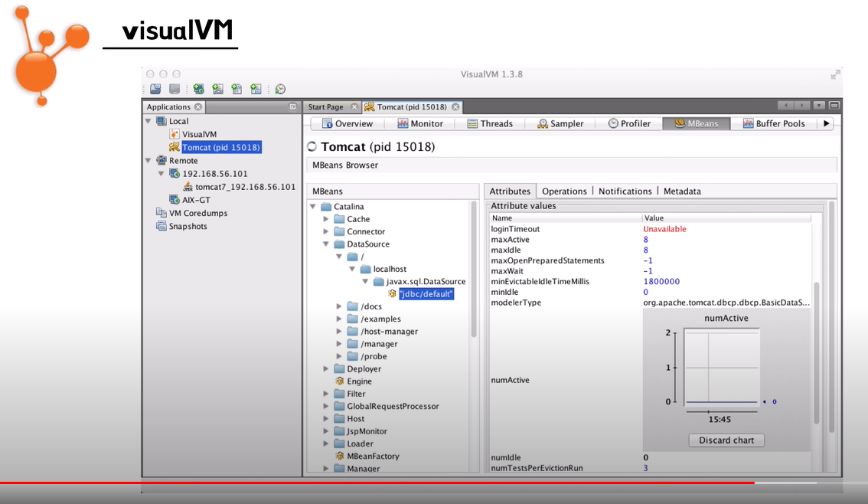Switch to the Monitor tab
Image resolution: width=868 pixels, height=504 pixels.
420,123
